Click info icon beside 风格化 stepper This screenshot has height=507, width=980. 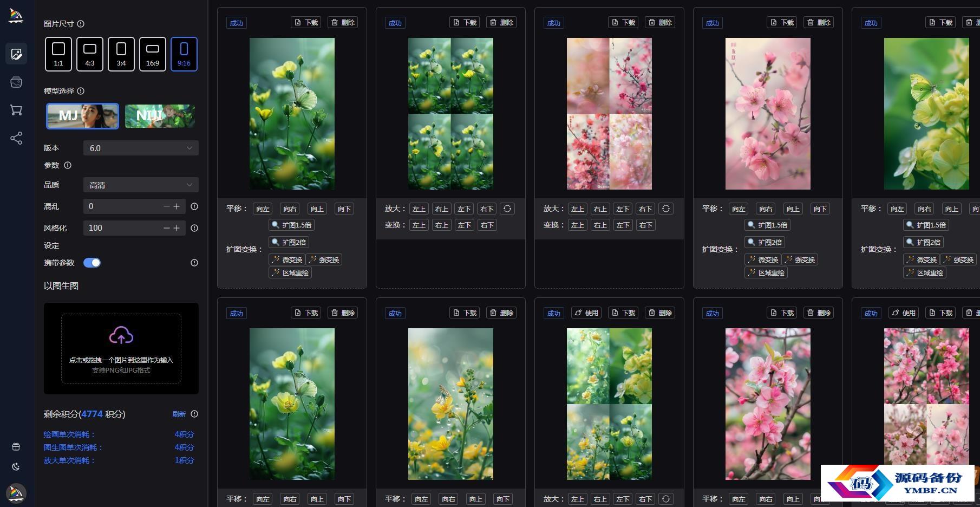[x=194, y=228]
